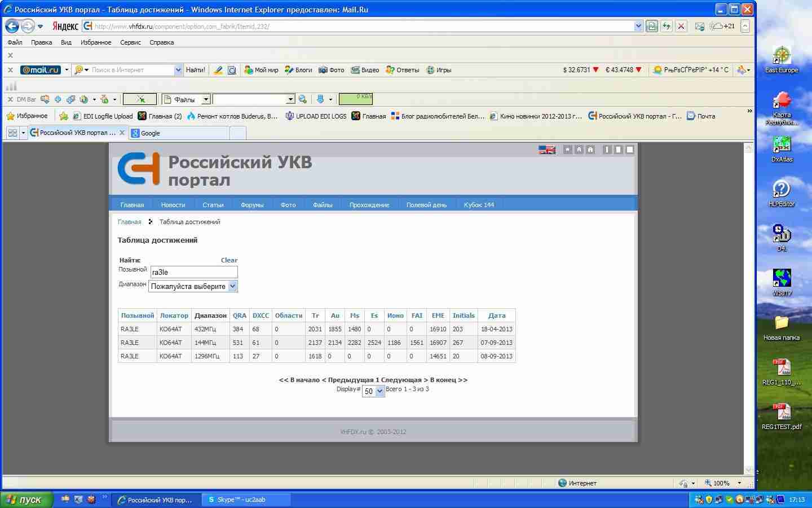This screenshot has height=508, width=812.
Task: Click the red stop loading icon
Action: point(681,26)
